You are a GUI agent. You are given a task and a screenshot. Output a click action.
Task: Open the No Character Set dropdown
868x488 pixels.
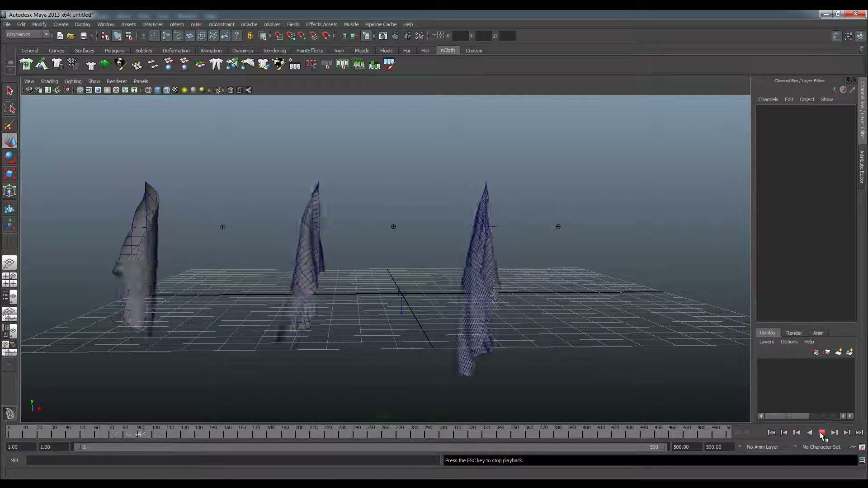[x=795, y=447]
